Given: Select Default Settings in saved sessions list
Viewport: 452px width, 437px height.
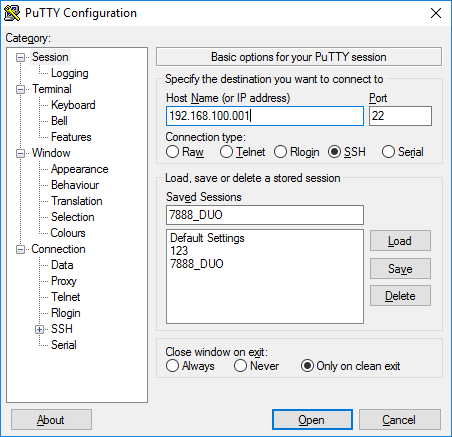Looking at the screenshot, I should [207, 238].
